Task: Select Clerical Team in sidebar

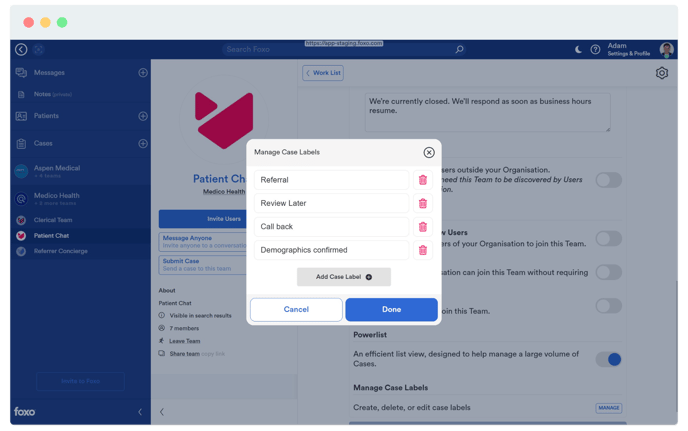Action: 53,220
